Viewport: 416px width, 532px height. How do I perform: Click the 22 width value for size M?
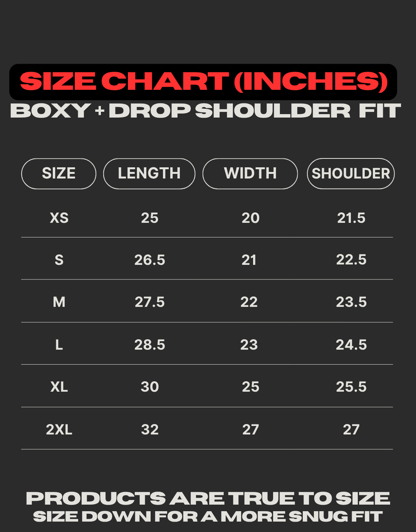click(249, 302)
